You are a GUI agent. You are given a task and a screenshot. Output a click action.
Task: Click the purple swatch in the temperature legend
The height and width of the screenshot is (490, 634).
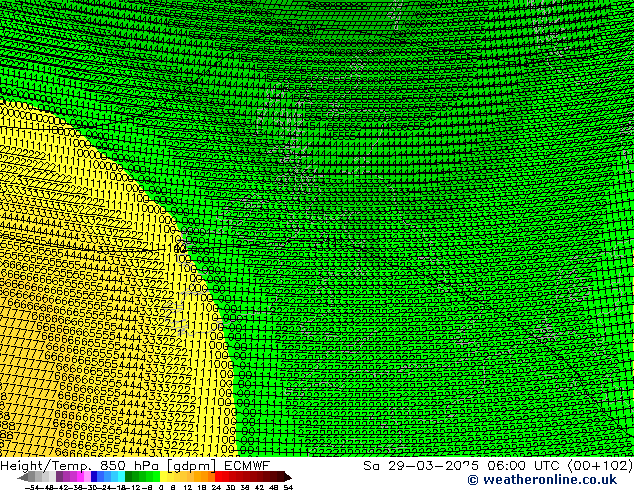pos(59,476)
